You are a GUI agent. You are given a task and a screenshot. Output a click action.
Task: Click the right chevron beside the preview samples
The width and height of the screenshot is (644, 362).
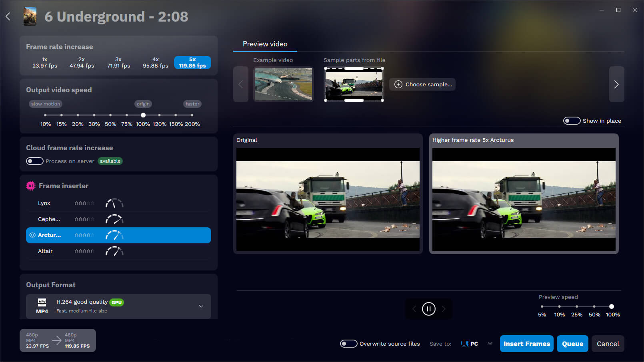617,84
